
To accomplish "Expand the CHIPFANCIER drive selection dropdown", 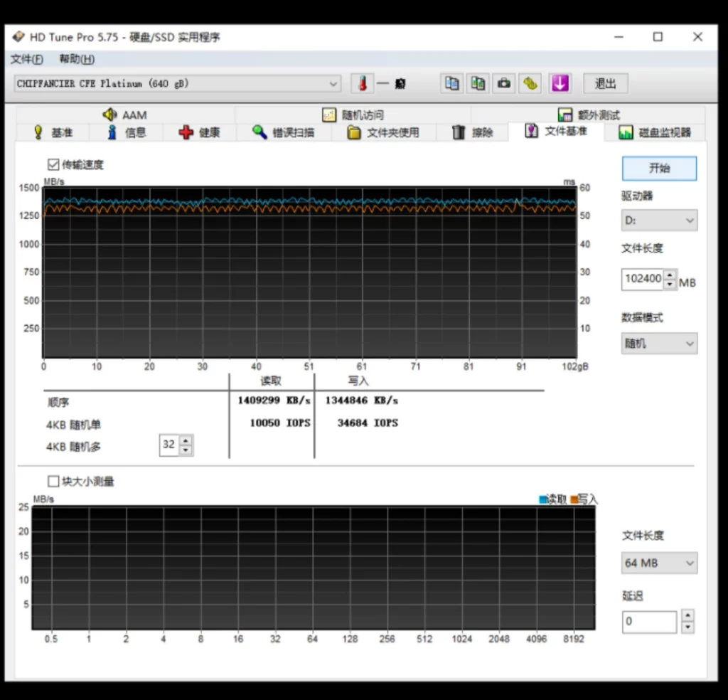I will click(x=177, y=84).
